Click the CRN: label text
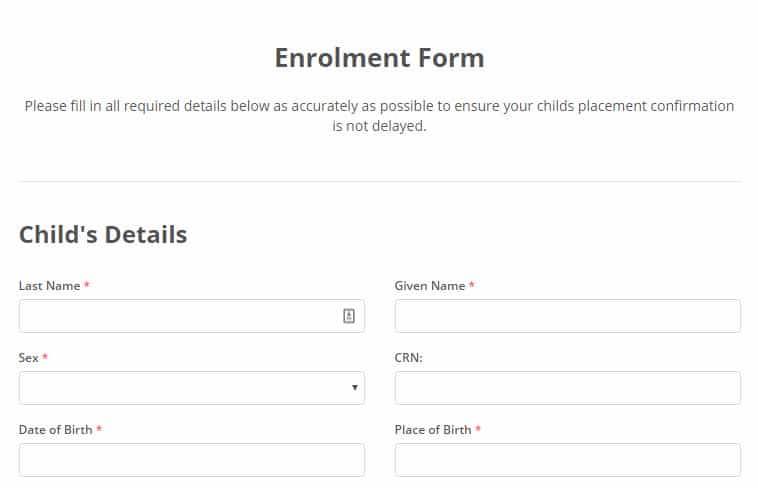This screenshot has height=488, width=758. pos(408,358)
